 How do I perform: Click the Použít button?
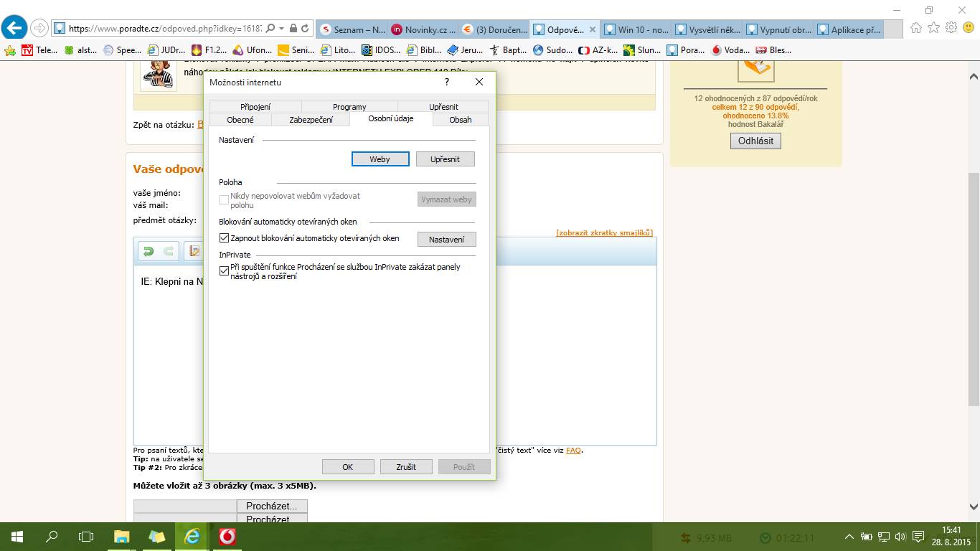464,467
